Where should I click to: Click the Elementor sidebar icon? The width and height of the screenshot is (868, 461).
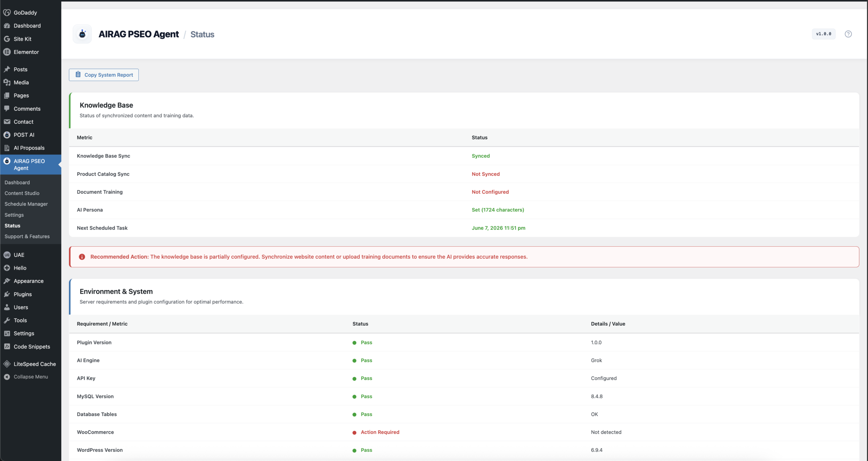coord(7,52)
